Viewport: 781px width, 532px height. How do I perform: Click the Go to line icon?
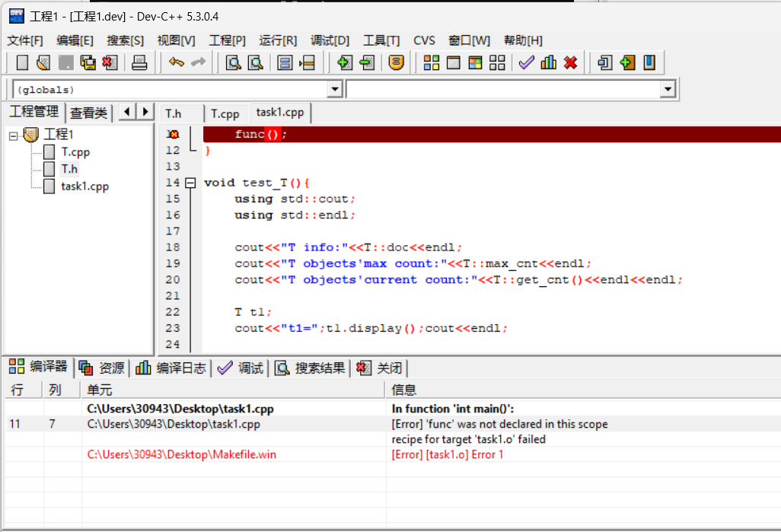click(307, 62)
